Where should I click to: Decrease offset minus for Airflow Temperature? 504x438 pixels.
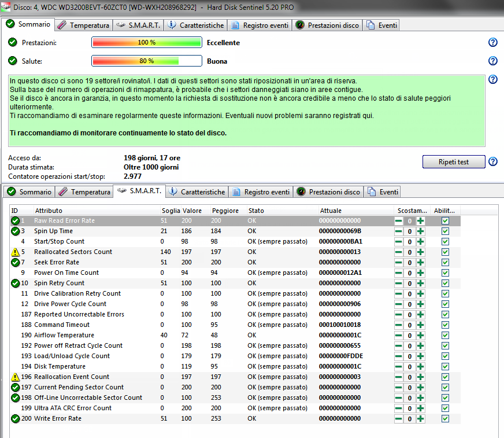click(x=399, y=336)
